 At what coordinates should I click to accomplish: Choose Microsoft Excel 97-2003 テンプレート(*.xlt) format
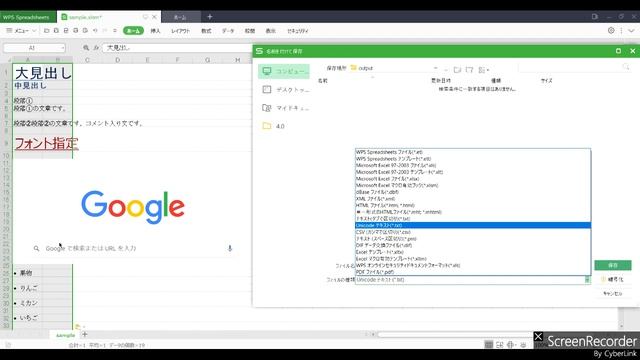(x=473, y=172)
